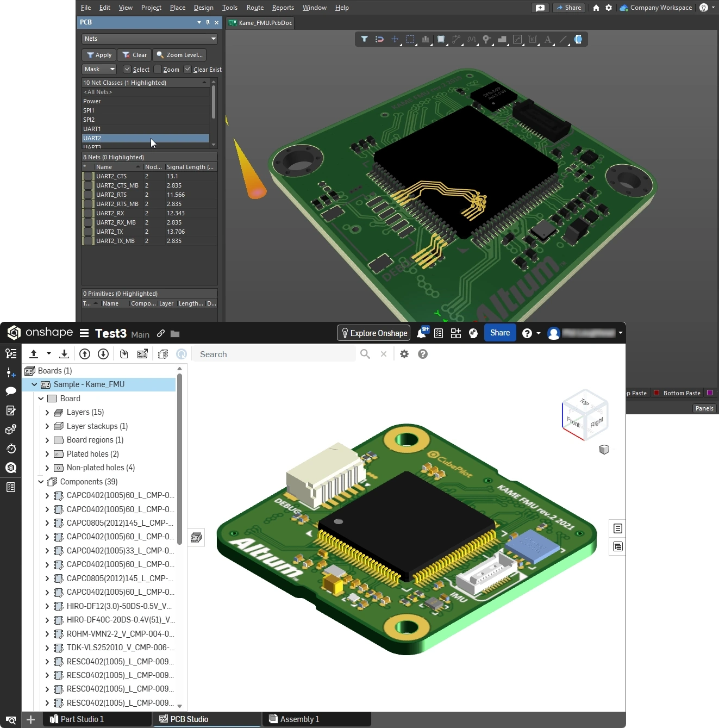The height and width of the screenshot is (728, 719).
Task: Check the box for UART2_RTS net
Action: [x=88, y=195]
